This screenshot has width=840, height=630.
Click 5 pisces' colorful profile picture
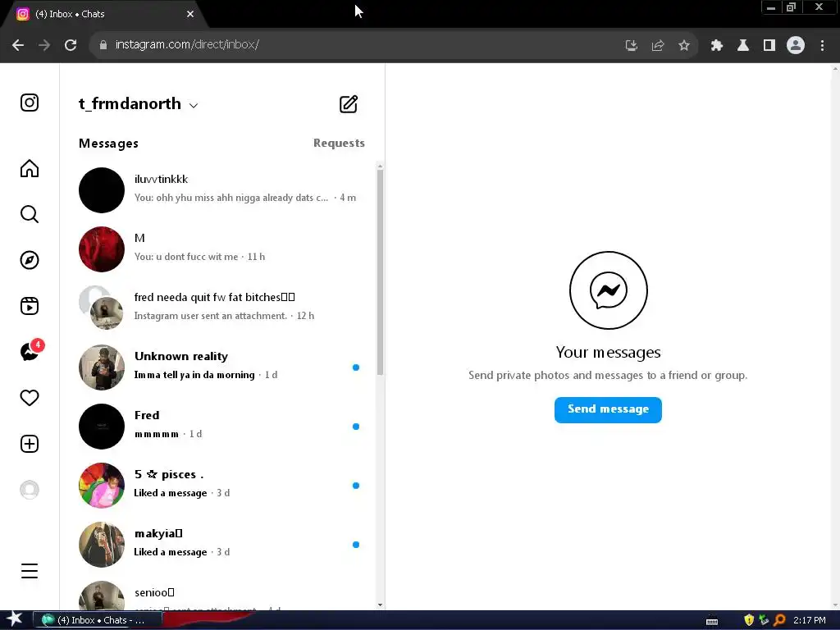(101, 485)
